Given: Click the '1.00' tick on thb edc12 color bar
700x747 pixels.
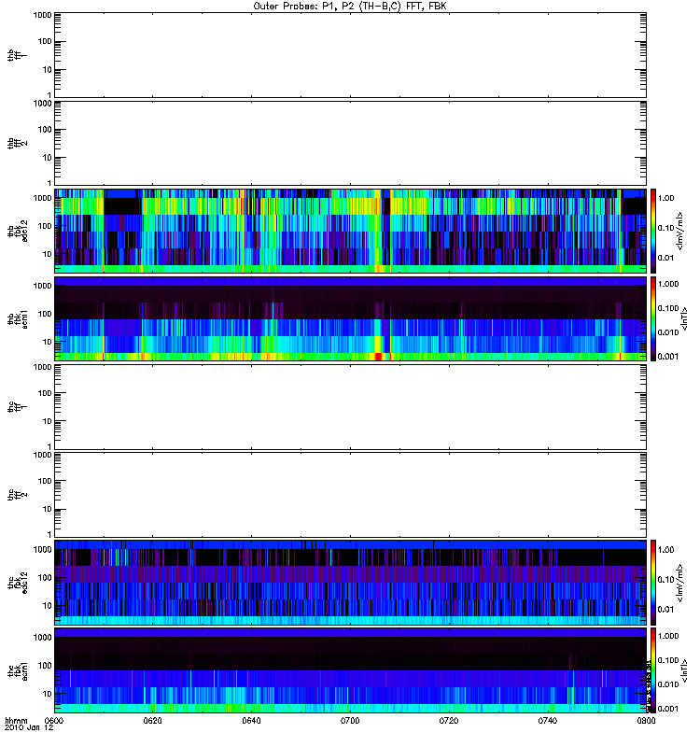Looking at the screenshot, I should 666,198.
